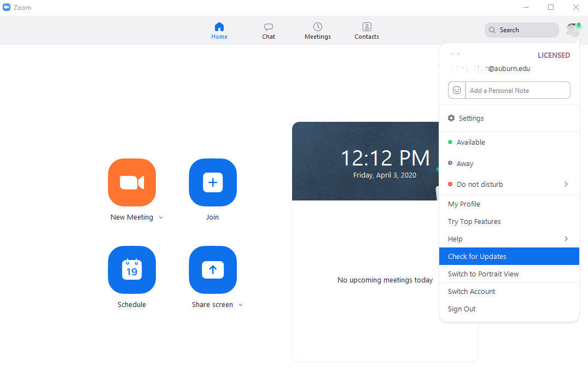Open the emoji picker smiley icon

pos(457,90)
